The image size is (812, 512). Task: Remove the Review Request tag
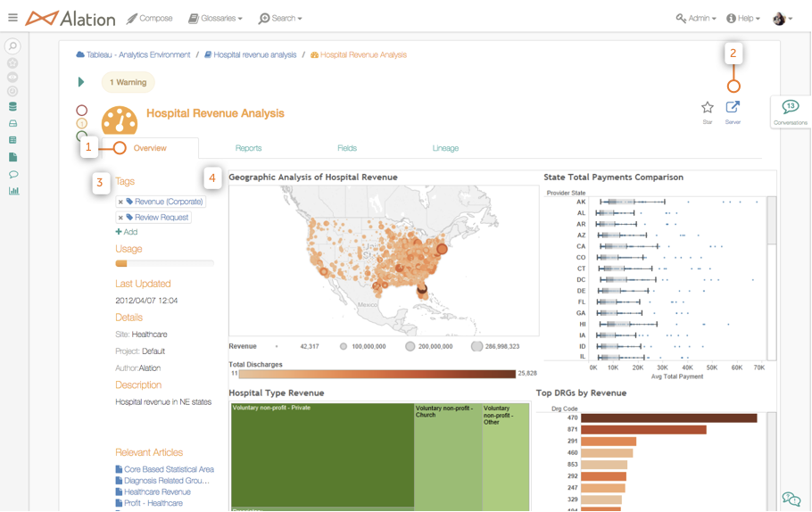(x=120, y=218)
